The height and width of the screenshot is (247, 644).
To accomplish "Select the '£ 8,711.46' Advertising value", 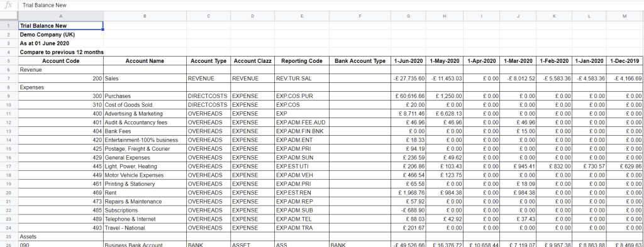I will 408,114.
